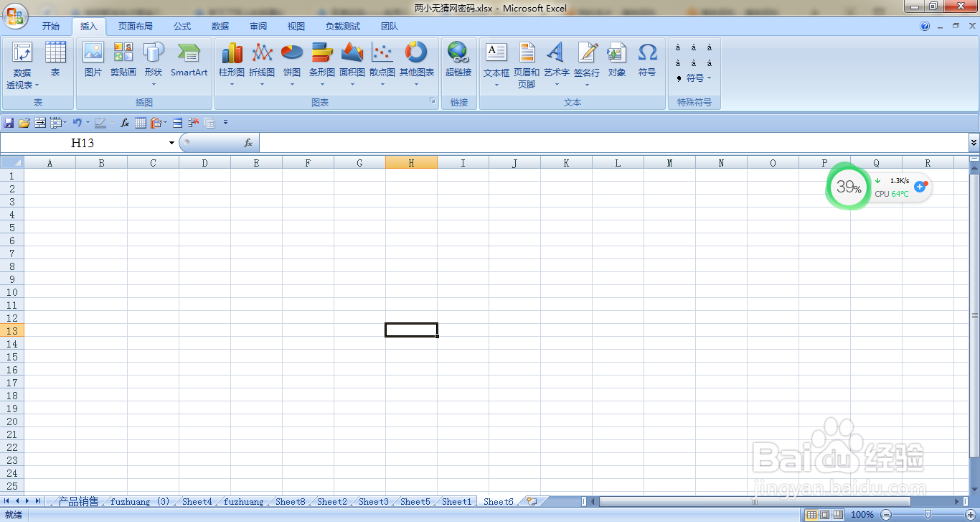Select column header H
Viewport: 980px width, 522px height.
coord(411,163)
